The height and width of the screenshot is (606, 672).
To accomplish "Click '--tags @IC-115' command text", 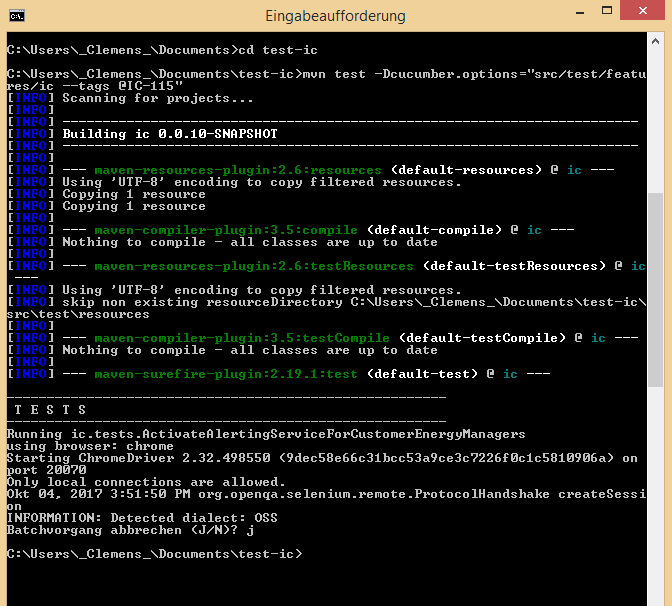I will pyautogui.click(x=123, y=86).
